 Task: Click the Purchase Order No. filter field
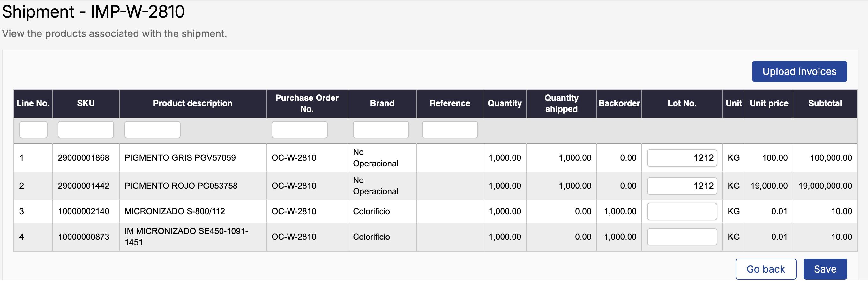coord(299,130)
